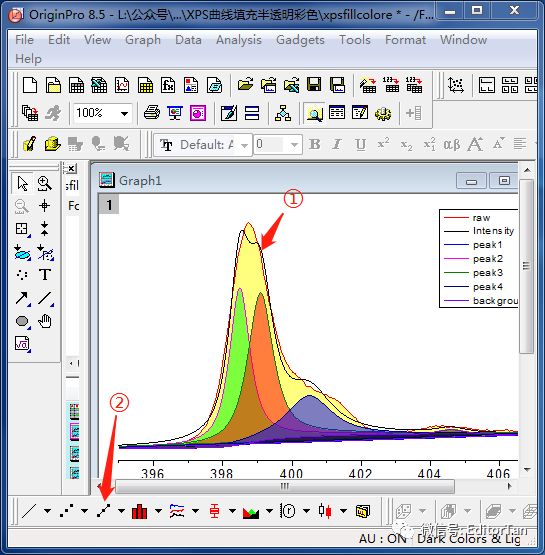Toggle Italic text formatting
Viewport: 545px width, 555px height.
tap(337, 144)
